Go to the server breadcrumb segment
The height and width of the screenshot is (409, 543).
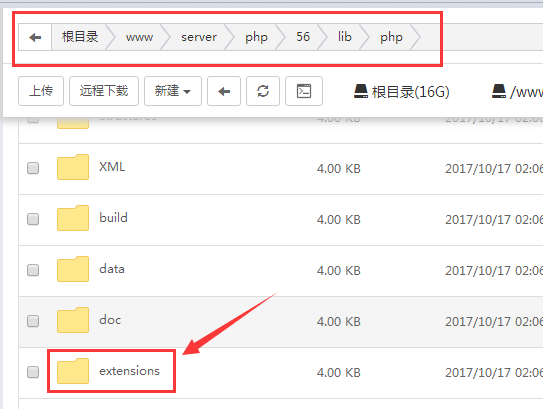click(x=199, y=37)
